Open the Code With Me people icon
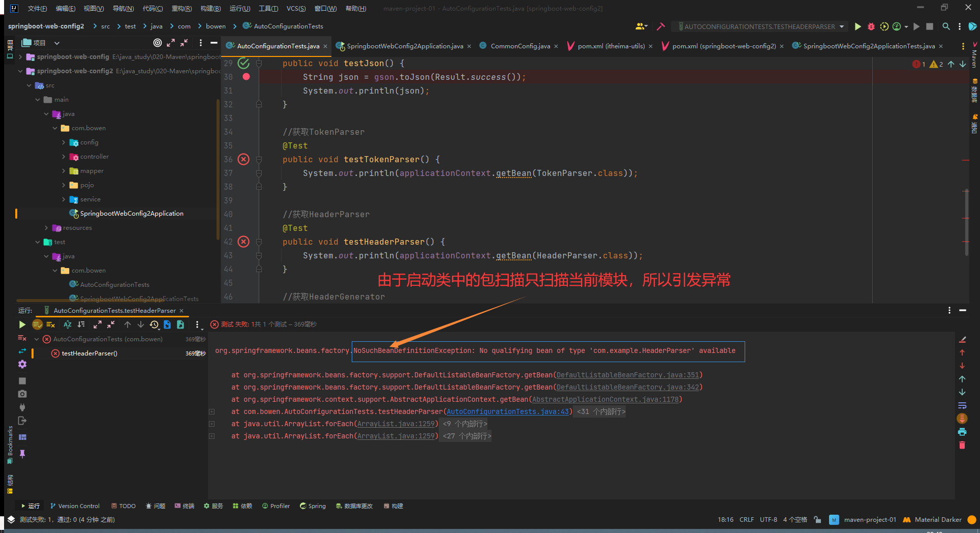 click(x=640, y=26)
